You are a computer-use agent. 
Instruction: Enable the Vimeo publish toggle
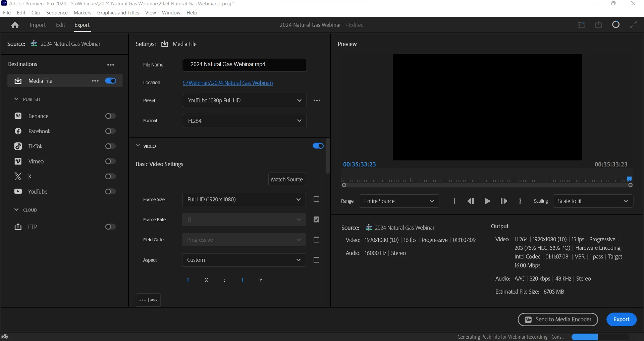click(x=110, y=161)
